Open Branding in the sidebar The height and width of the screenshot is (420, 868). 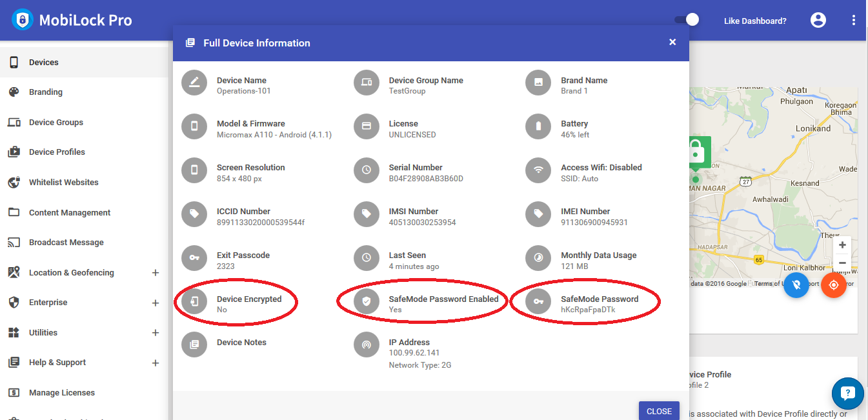pos(84,92)
